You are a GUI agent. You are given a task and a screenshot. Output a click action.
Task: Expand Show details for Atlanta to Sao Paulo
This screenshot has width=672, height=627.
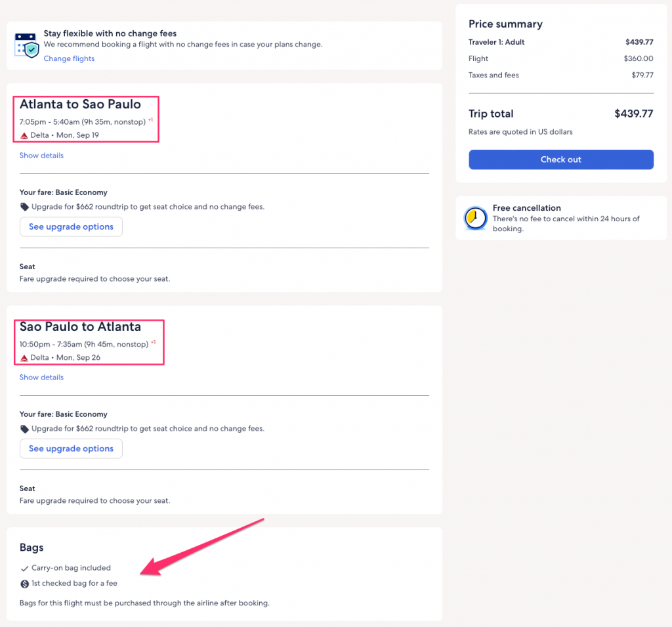point(41,156)
